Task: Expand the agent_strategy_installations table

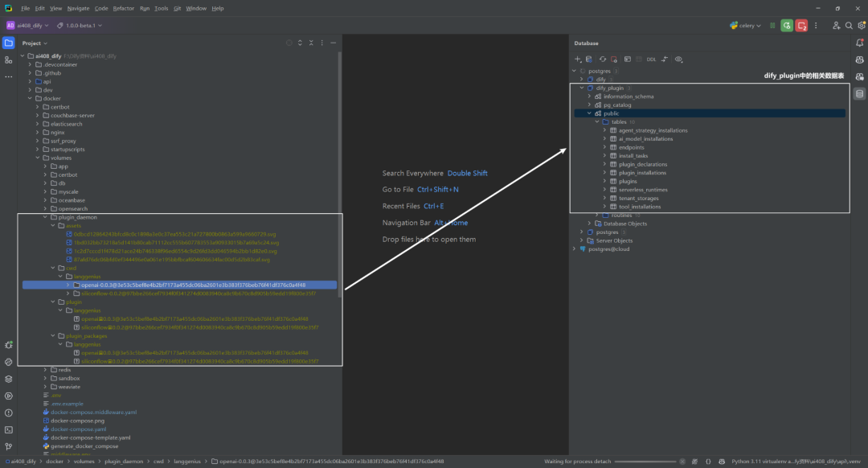Action: 604,130
